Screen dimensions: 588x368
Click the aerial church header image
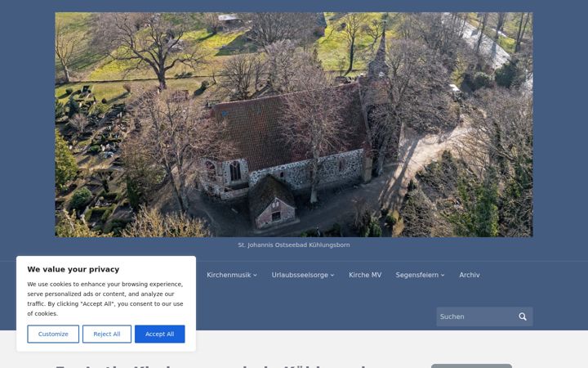pyautogui.click(x=294, y=124)
